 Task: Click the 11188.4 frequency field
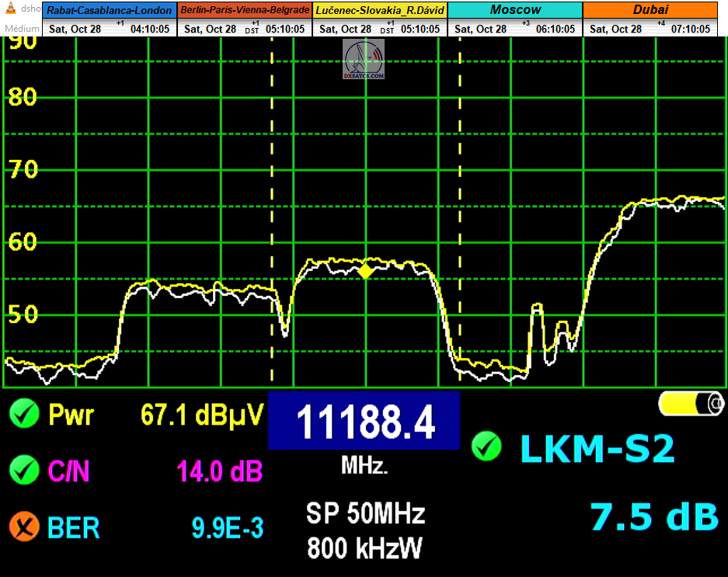coord(364,422)
